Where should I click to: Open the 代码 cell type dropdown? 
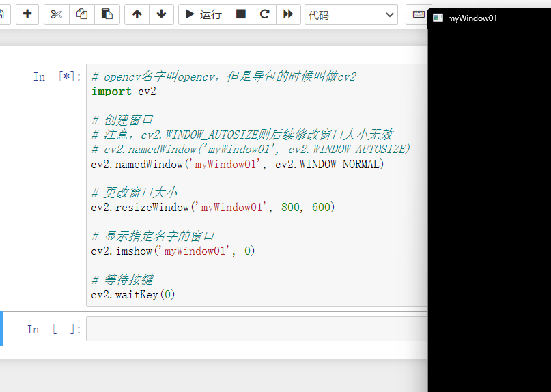coord(351,14)
